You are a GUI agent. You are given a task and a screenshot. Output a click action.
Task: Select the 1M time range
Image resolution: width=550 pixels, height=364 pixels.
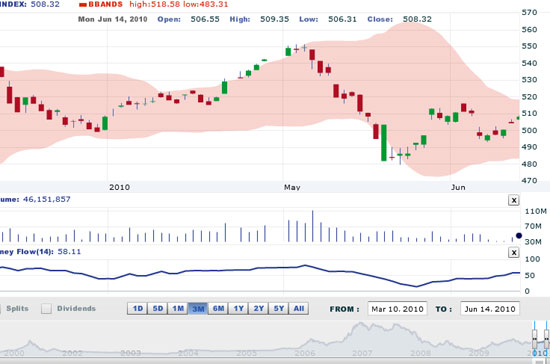[178, 309]
